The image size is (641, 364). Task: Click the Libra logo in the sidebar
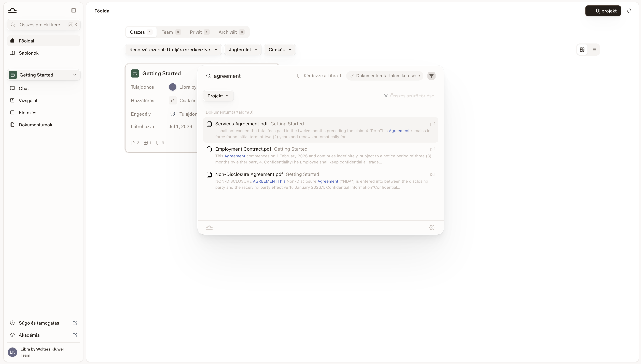[x=12, y=10]
